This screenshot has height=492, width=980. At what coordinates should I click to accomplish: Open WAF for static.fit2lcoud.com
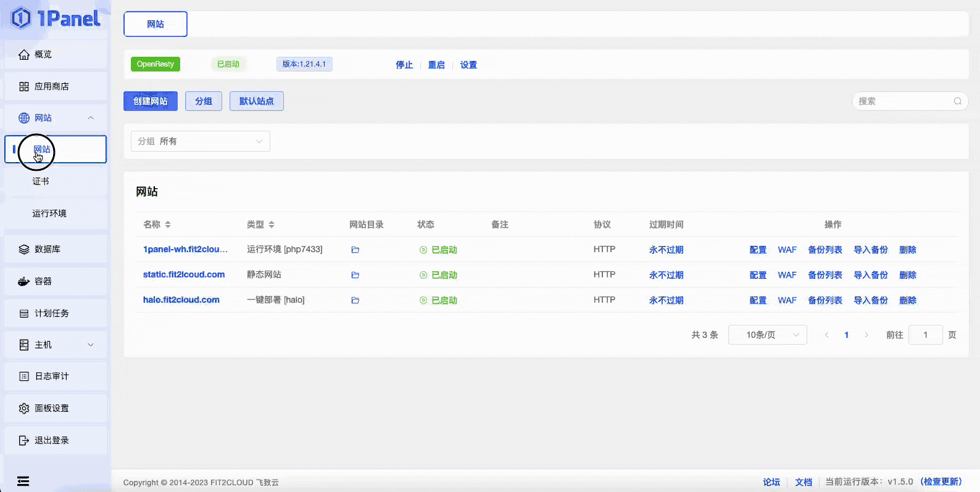(x=787, y=275)
